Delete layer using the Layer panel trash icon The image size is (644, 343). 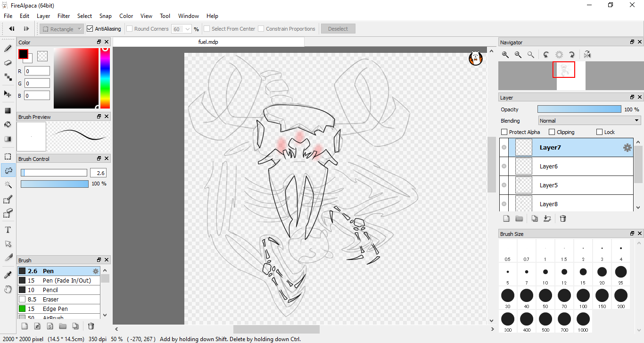tap(562, 218)
